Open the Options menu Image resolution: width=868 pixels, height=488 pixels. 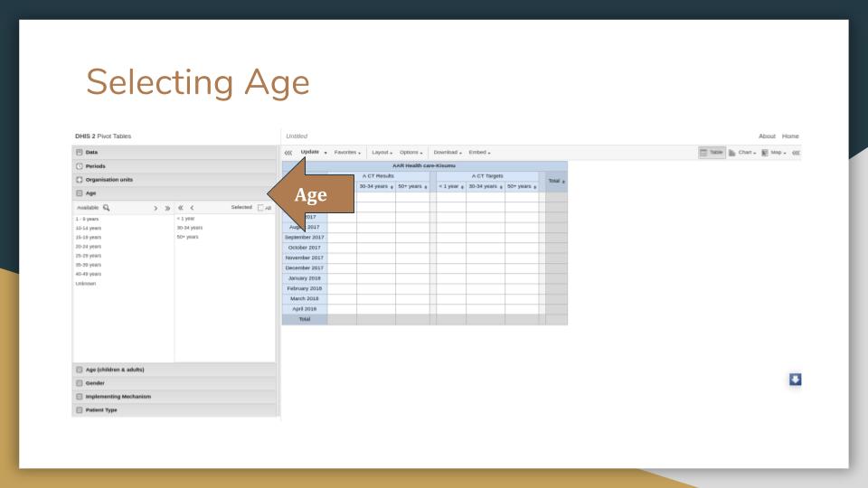(410, 152)
